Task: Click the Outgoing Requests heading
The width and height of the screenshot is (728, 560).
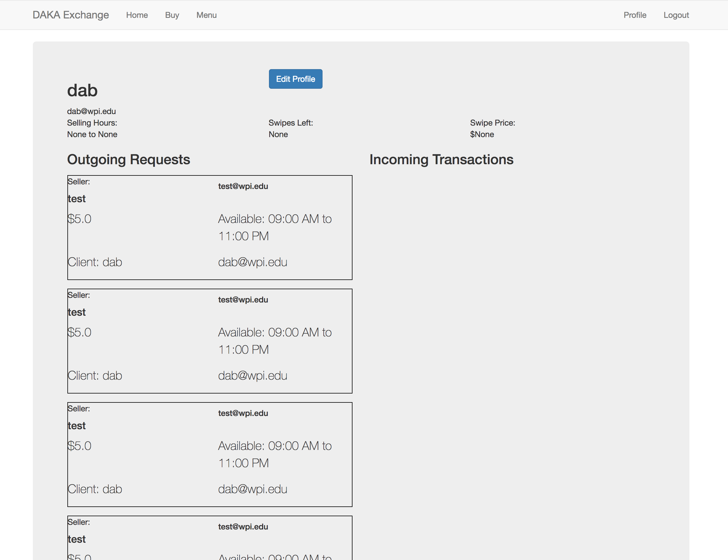Action: [x=129, y=159]
